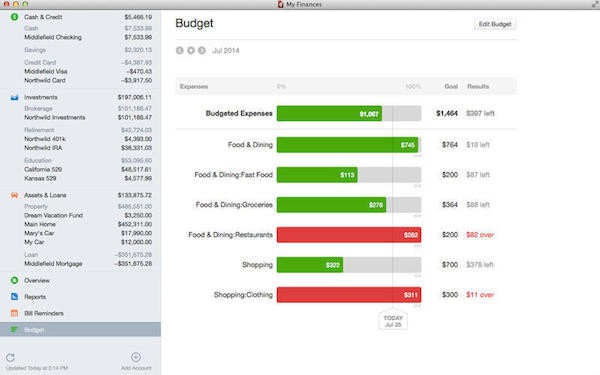Click the $764 Food & Dining goal
The height and width of the screenshot is (375, 600).
point(450,145)
